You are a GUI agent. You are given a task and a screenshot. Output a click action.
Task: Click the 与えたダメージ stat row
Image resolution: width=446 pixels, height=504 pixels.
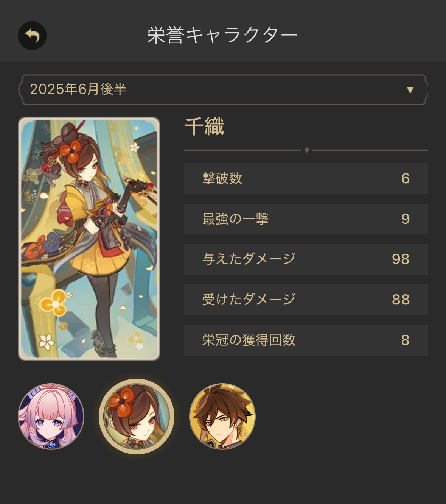point(306,259)
